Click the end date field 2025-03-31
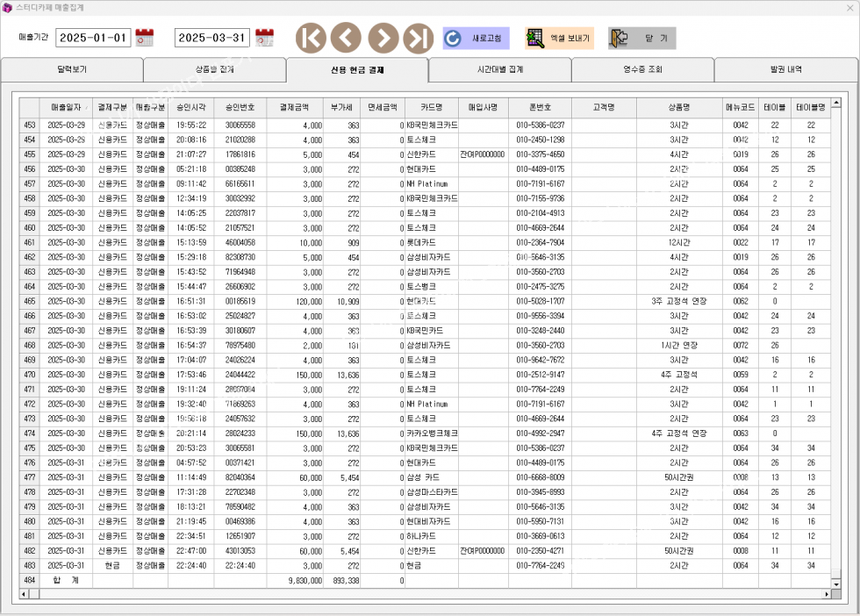860x616 pixels. pos(212,38)
